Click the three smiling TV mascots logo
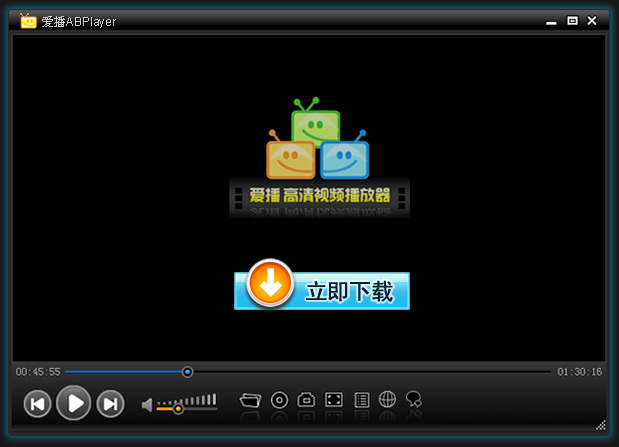 317,139
